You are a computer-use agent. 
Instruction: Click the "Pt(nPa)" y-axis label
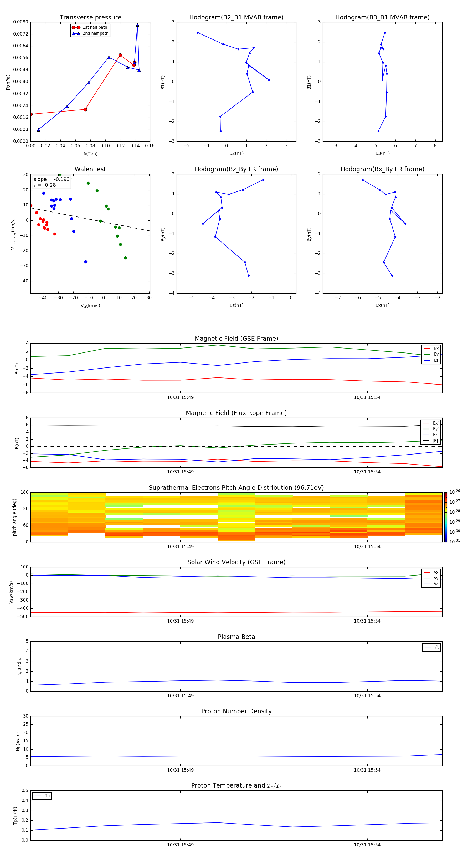click(8, 82)
